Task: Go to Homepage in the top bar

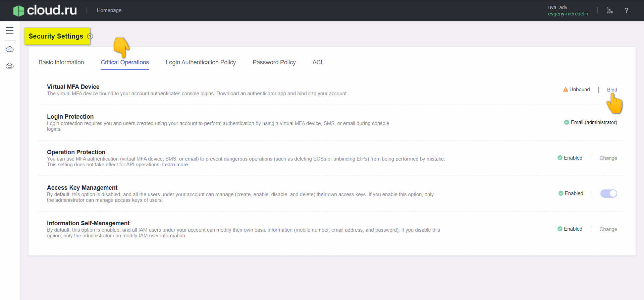Action: click(x=109, y=10)
